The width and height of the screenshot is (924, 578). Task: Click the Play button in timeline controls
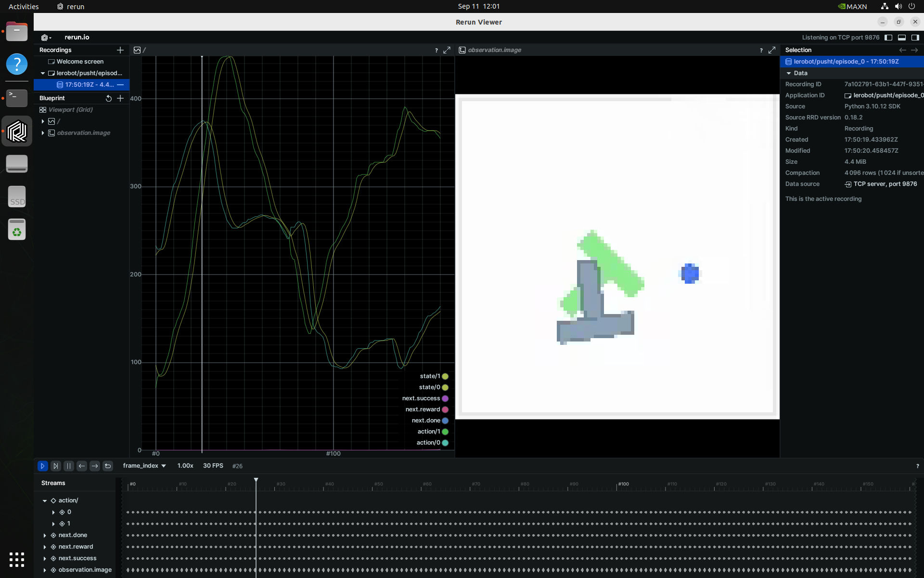42,466
